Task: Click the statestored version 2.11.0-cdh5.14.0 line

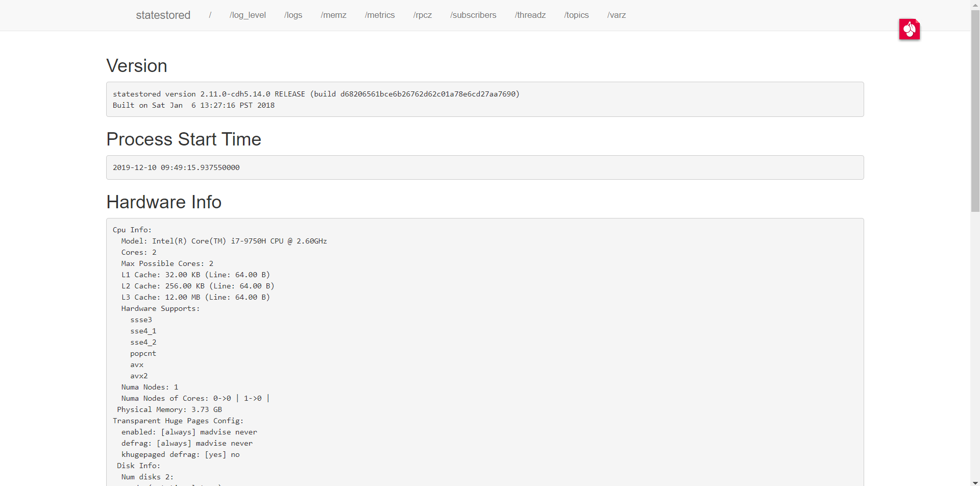Action: [x=316, y=94]
